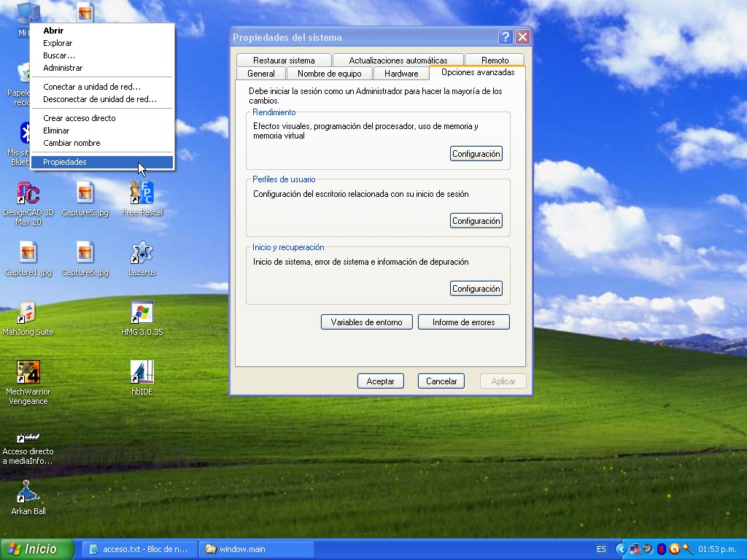Open the Bluetooth tray icon

[x=661, y=548]
